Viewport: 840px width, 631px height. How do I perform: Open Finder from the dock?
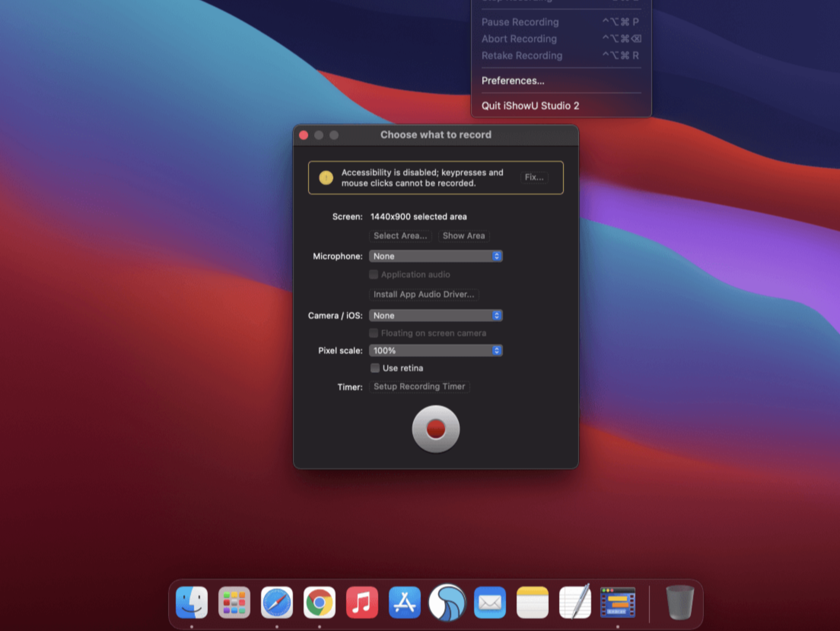(192, 602)
